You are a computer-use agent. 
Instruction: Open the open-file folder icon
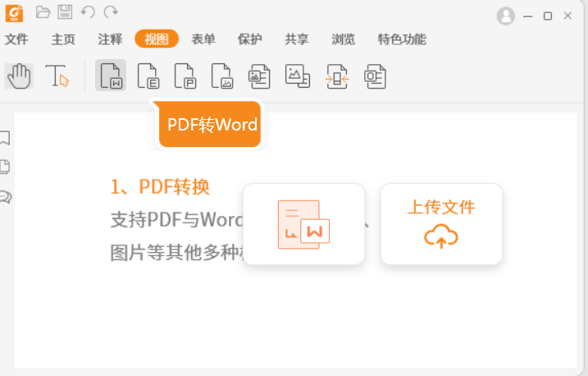click(43, 12)
